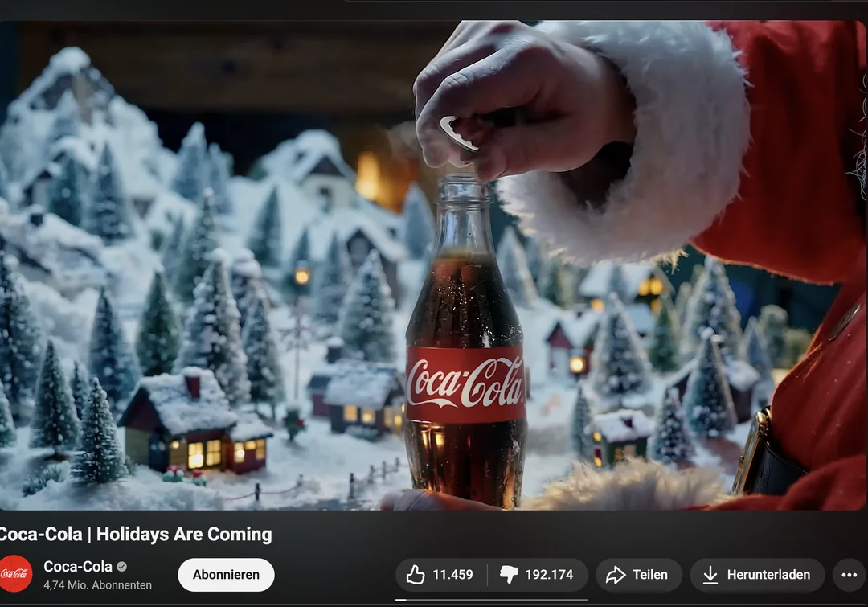Click the '4,74 Mio. Abonnenten' subscriber count
The image size is (868, 607).
pos(97,585)
